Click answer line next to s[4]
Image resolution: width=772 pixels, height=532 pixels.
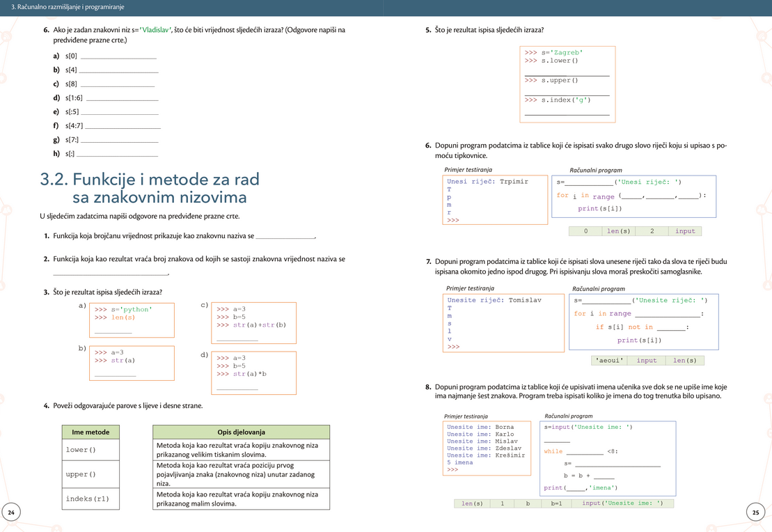pos(119,72)
